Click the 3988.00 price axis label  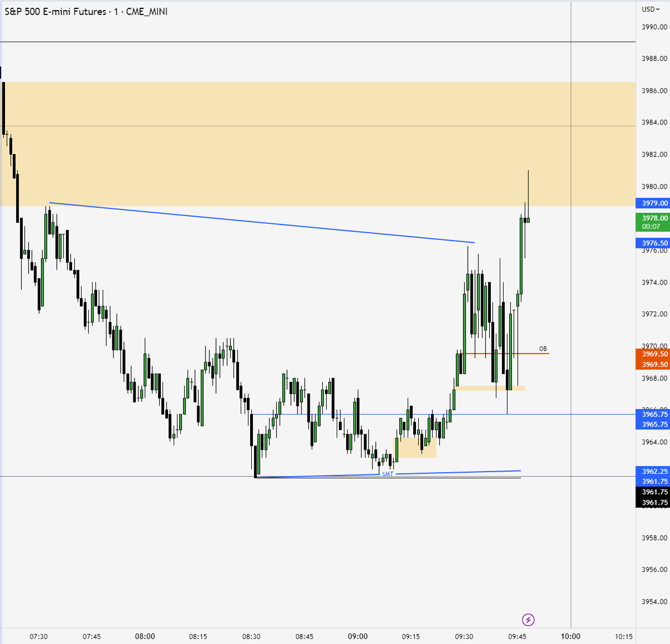(x=654, y=59)
